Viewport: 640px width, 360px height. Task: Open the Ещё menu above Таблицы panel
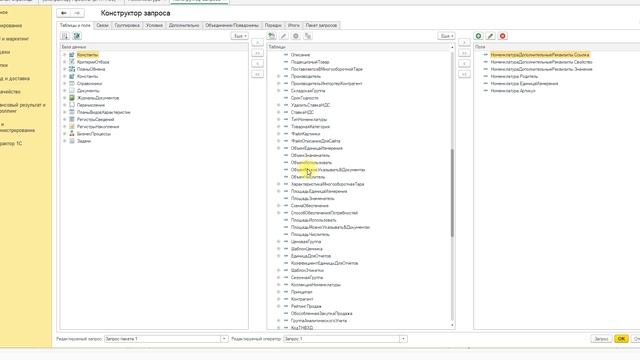pyautogui.click(x=446, y=36)
